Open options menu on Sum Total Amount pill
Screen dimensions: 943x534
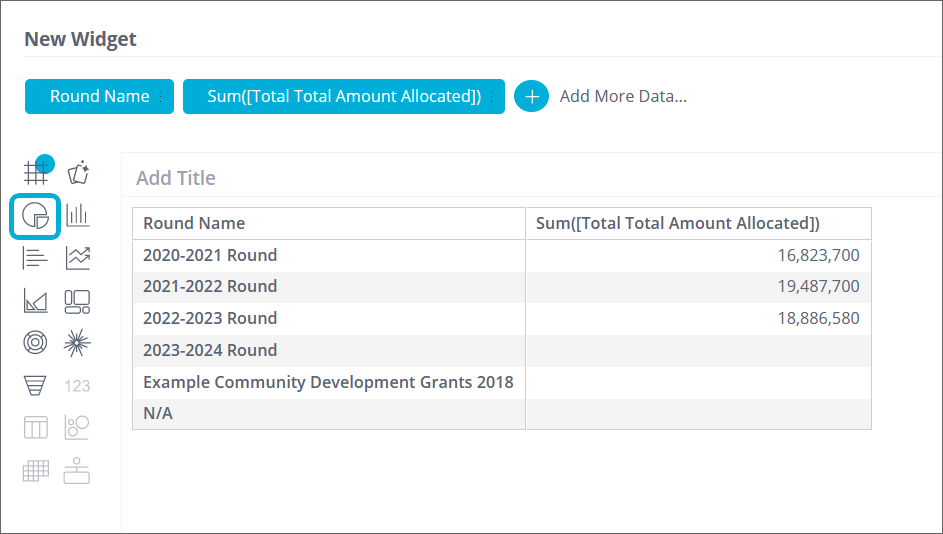pos(492,97)
